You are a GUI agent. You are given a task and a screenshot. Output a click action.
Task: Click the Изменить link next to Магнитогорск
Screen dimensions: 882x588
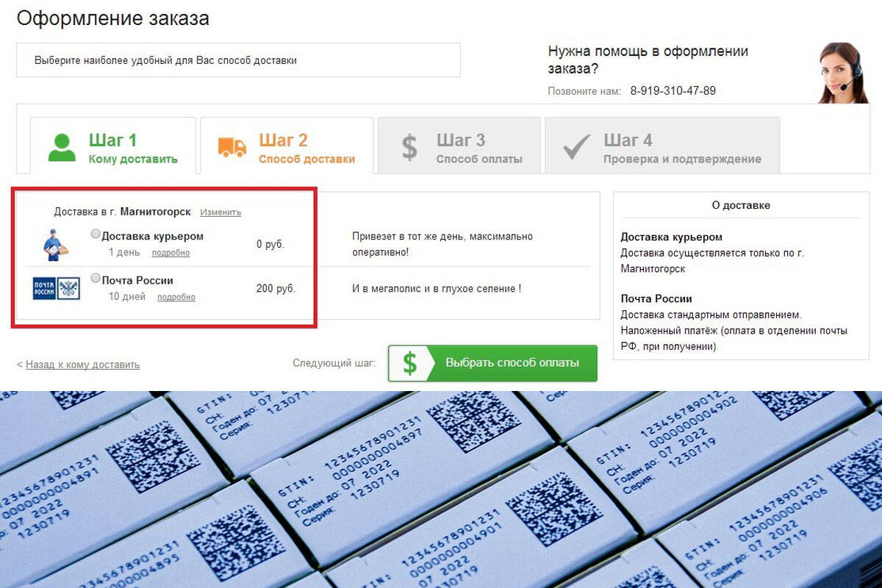[x=220, y=212]
